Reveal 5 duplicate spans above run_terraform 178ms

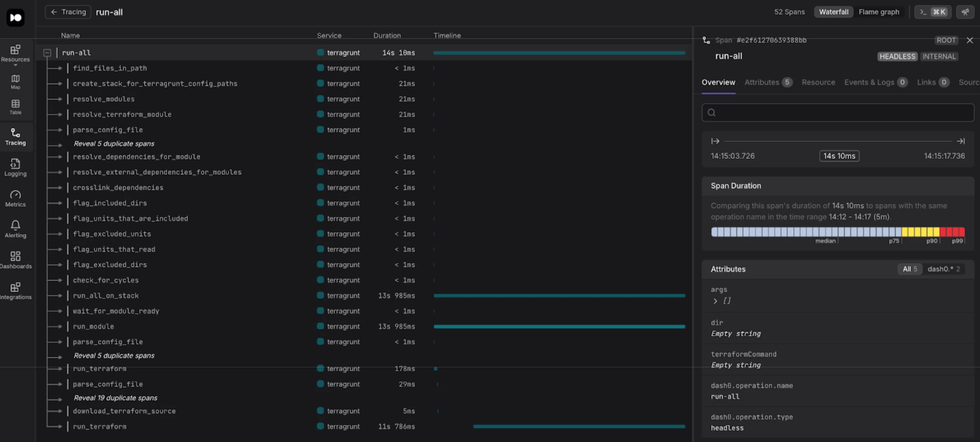click(x=114, y=355)
